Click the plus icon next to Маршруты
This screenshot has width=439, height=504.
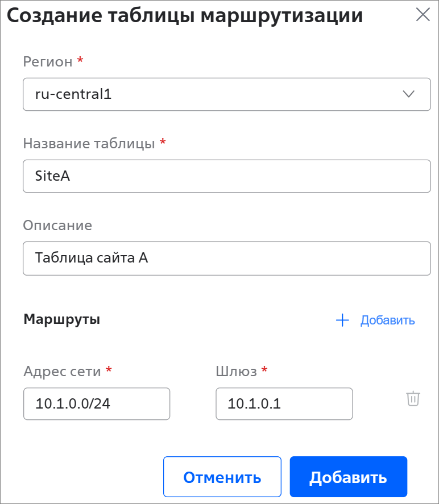point(342,320)
